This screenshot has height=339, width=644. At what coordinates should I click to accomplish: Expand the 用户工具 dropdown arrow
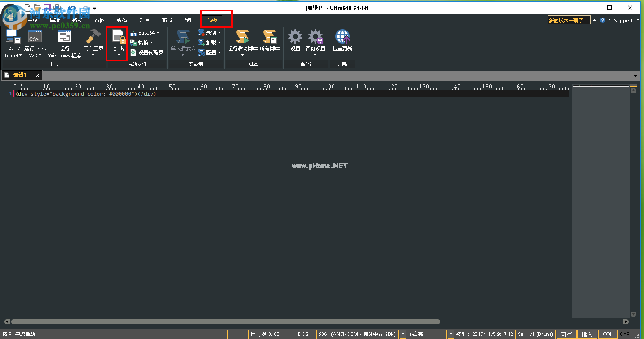tap(93, 55)
